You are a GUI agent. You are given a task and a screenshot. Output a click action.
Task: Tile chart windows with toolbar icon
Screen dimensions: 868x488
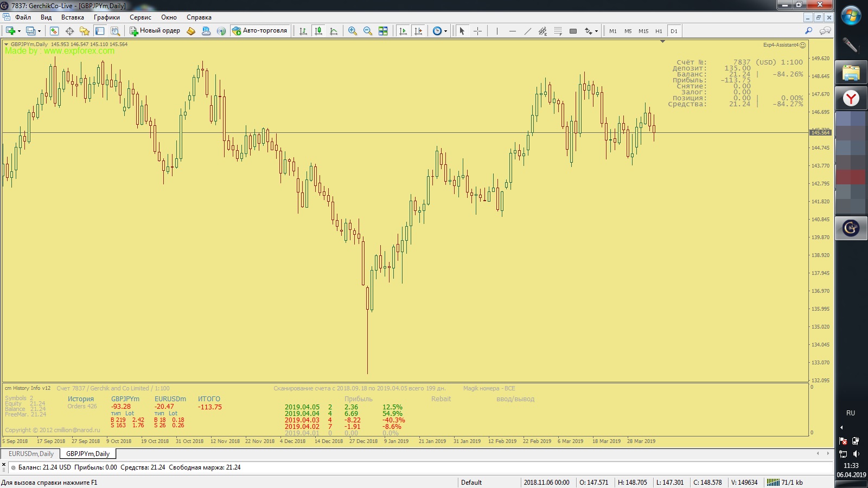pyautogui.click(x=383, y=31)
